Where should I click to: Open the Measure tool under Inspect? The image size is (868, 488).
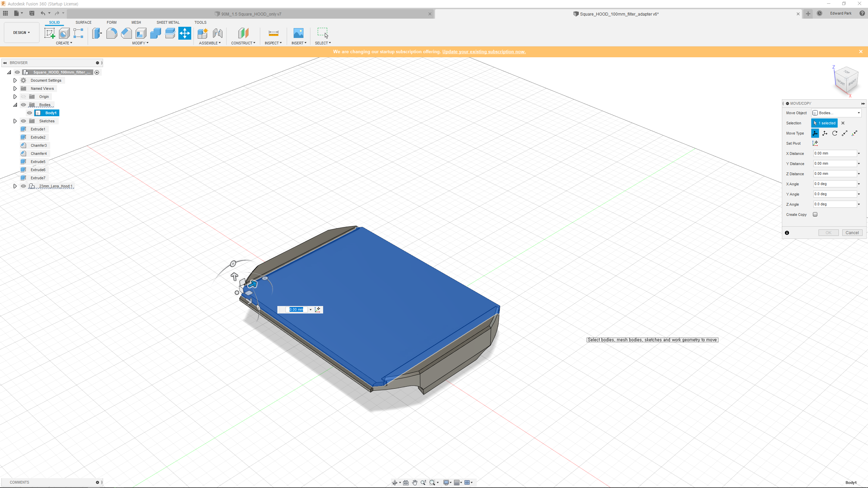(273, 33)
